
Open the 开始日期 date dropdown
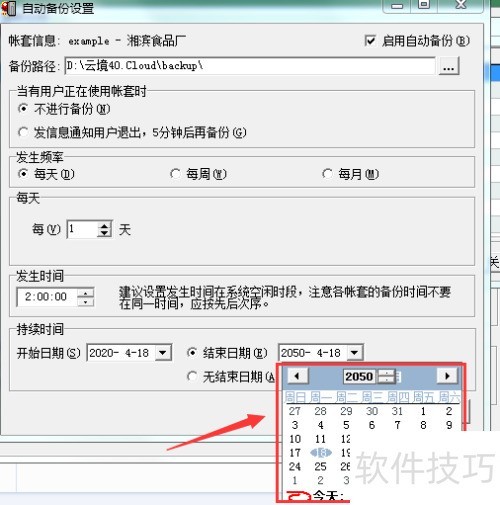tap(163, 353)
